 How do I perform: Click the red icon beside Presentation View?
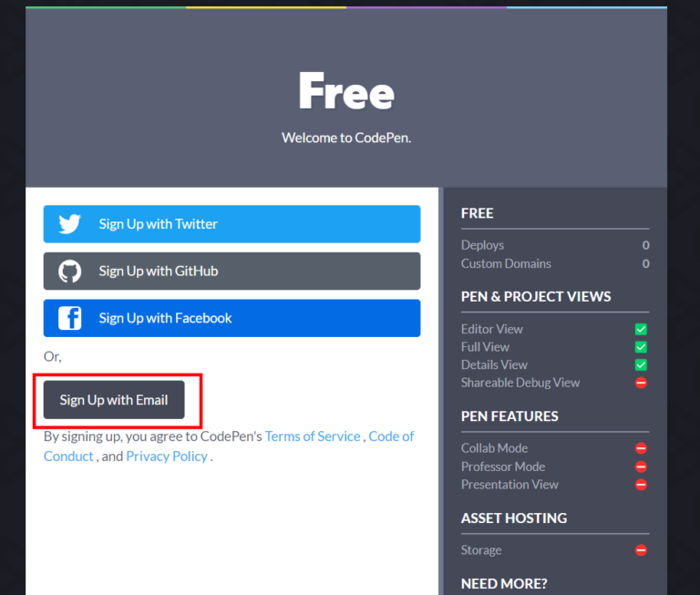click(x=641, y=485)
